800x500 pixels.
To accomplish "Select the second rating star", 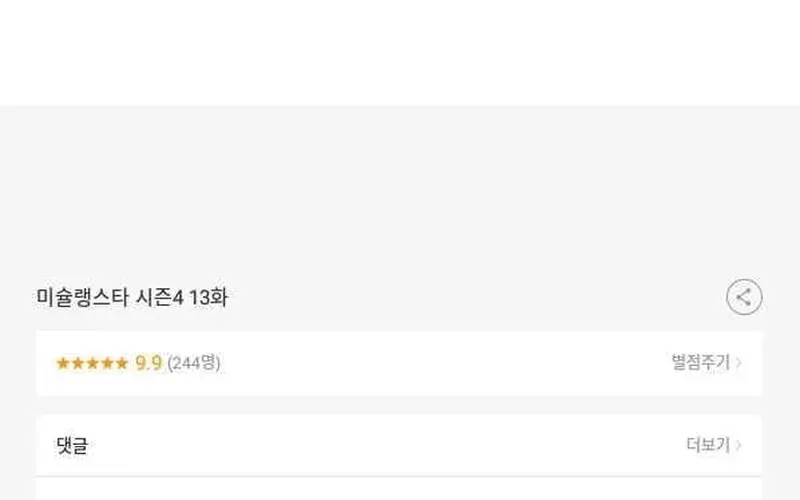I will click(x=78, y=363).
